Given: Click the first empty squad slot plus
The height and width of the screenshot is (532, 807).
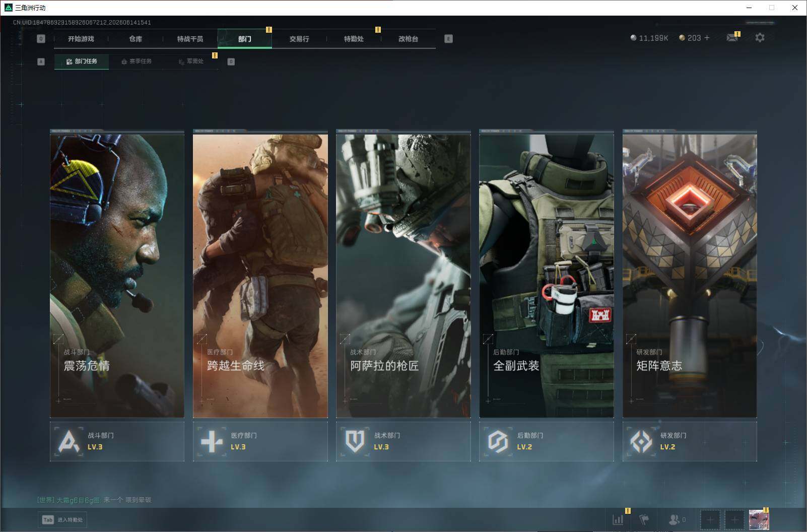Looking at the screenshot, I should pos(710,519).
